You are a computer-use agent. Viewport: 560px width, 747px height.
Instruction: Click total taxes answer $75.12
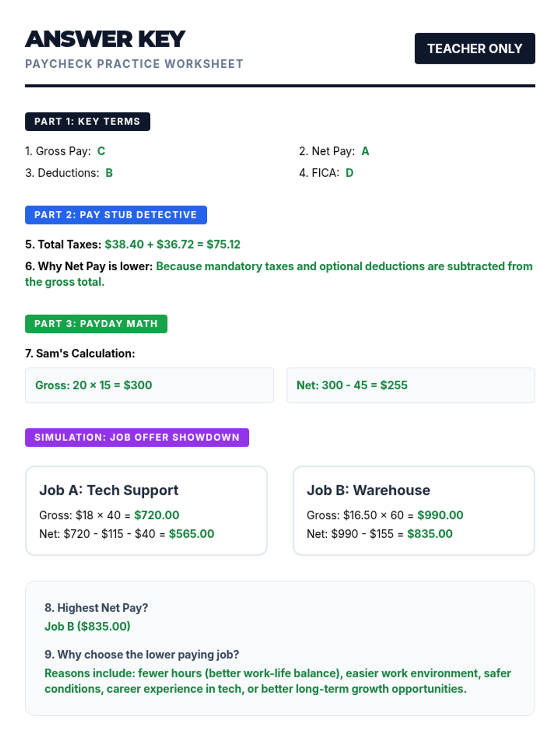[x=224, y=245]
